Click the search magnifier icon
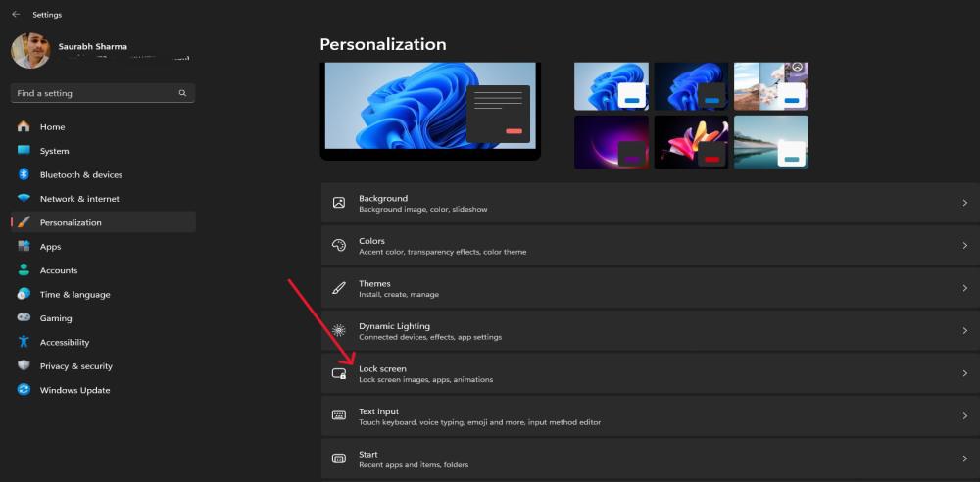The image size is (980, 482). coord(182,93)
